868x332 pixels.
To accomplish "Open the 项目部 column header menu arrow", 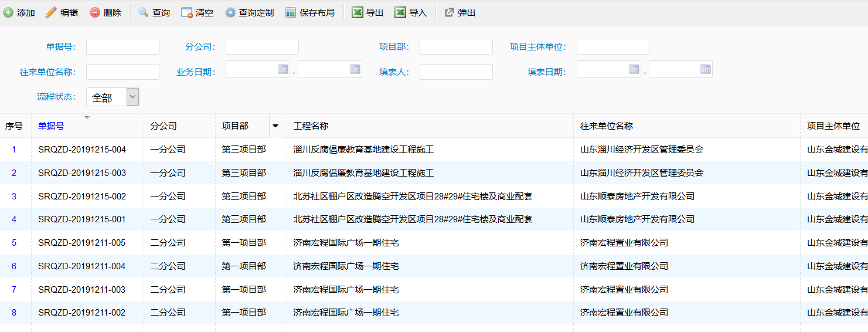I will [x=275, y=126].
